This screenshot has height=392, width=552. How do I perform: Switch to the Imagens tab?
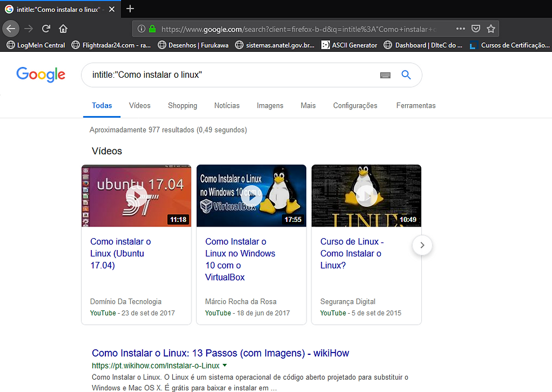tap(270, 105)
